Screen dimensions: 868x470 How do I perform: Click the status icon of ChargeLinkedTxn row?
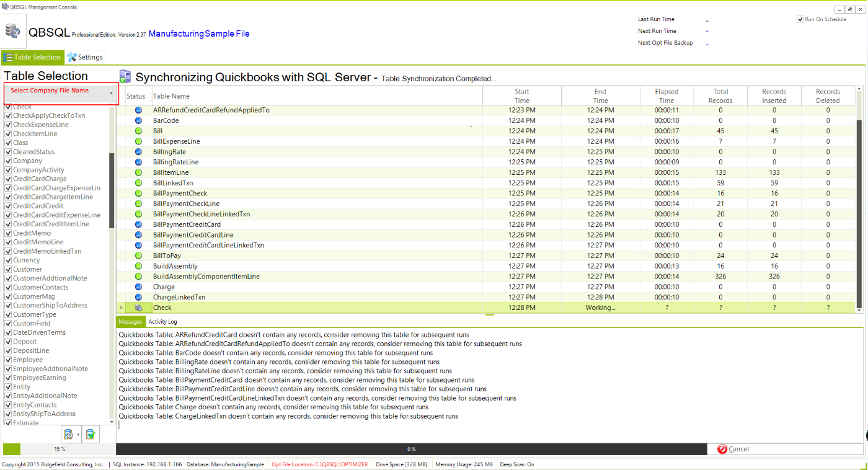pos(138,297)
